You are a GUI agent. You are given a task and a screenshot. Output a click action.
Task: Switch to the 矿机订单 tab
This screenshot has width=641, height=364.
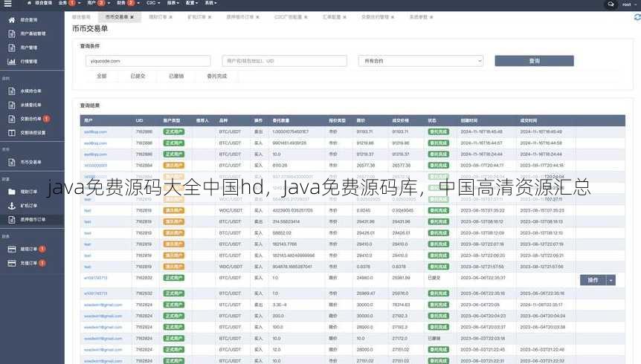click(196, 17)
